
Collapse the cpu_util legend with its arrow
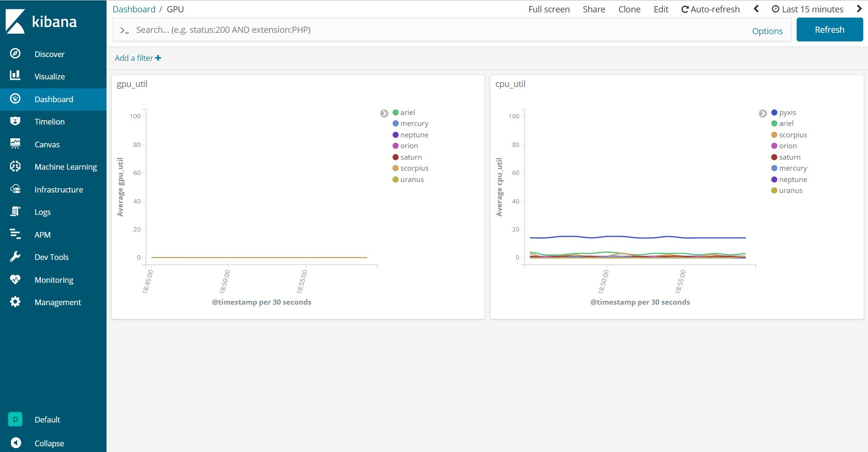[763, 114]
